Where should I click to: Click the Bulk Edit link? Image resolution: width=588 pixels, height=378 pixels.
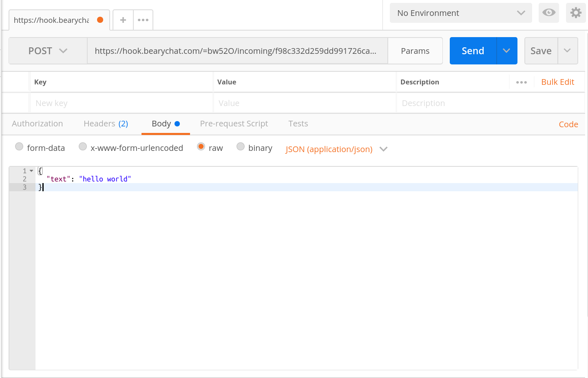[x=557, y=82]
